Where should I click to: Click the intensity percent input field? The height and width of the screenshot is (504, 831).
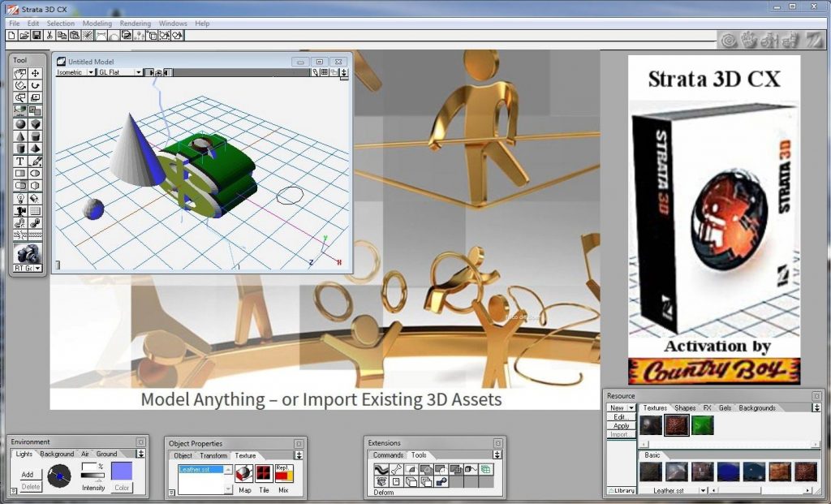[x=89, y=467]
